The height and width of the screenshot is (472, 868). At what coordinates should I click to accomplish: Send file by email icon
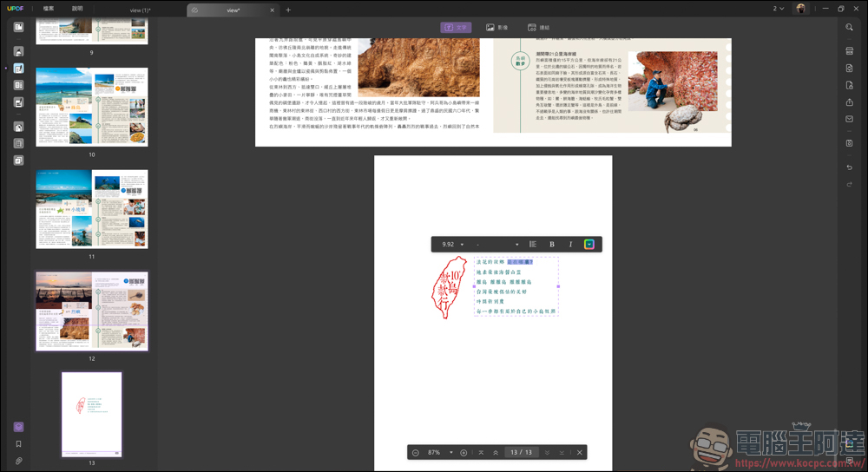[849, 119]
